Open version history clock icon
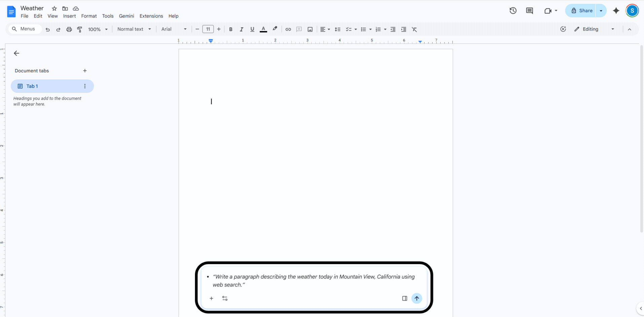Viewport: 644px width, 317px height. coord(513,11)
